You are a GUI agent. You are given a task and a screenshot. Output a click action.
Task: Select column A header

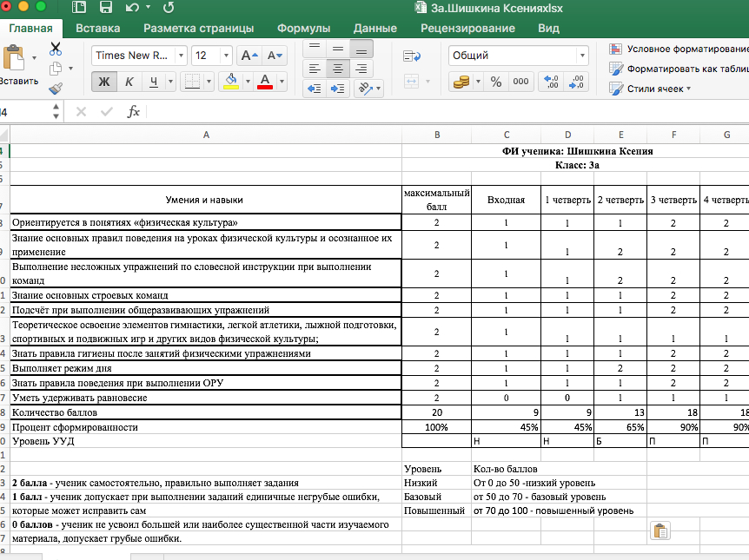[206, 135]
